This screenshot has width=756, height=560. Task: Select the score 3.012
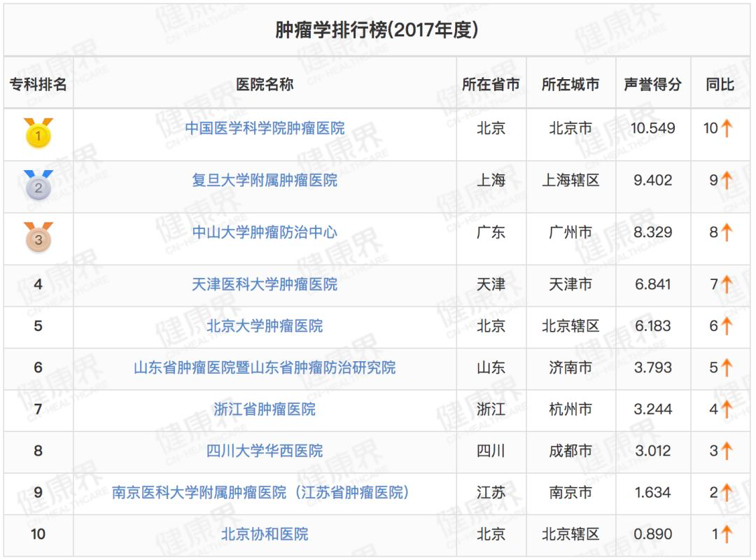(653, 451)
